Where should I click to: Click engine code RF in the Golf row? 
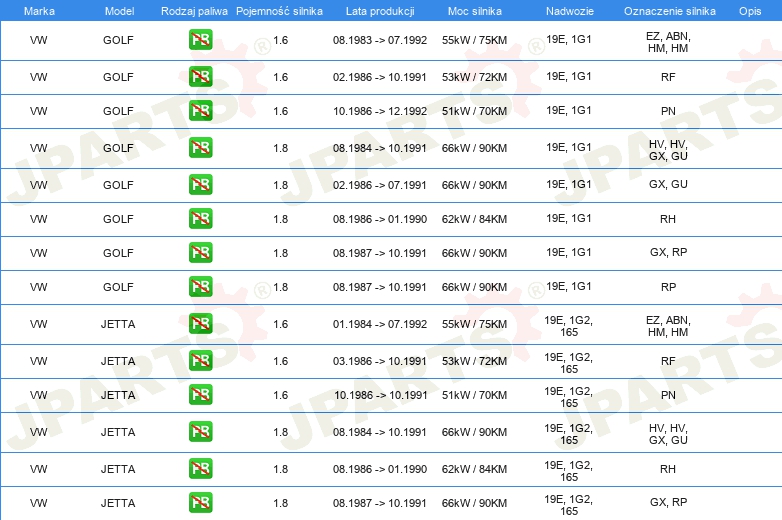(x=668, y=77)
